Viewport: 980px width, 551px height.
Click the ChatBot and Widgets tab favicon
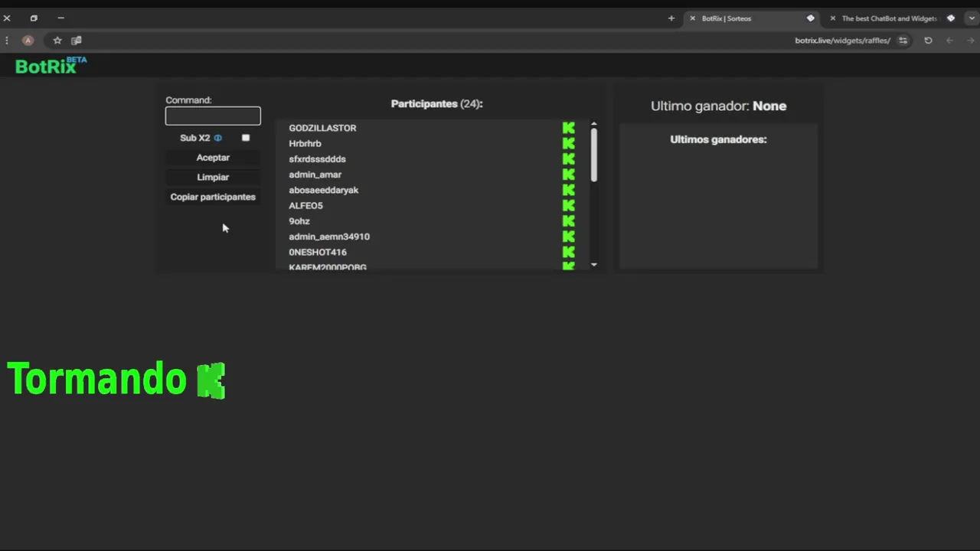click(x=951, y=18)
